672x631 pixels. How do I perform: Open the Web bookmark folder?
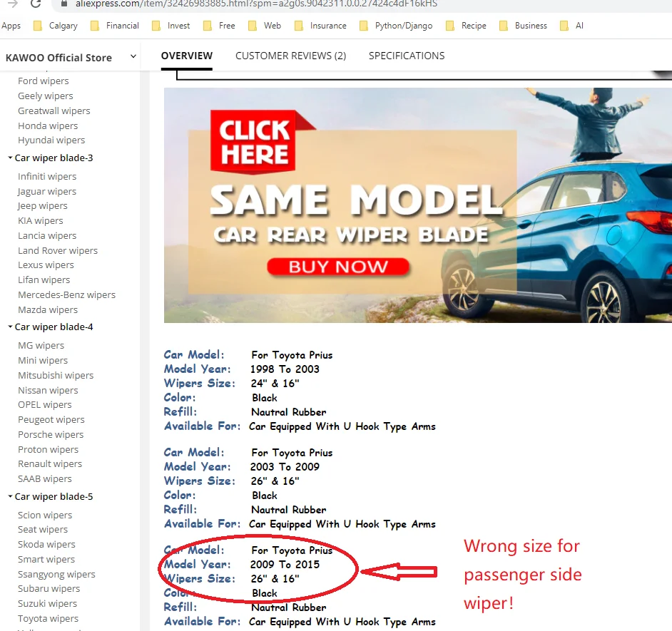(265, 26)
